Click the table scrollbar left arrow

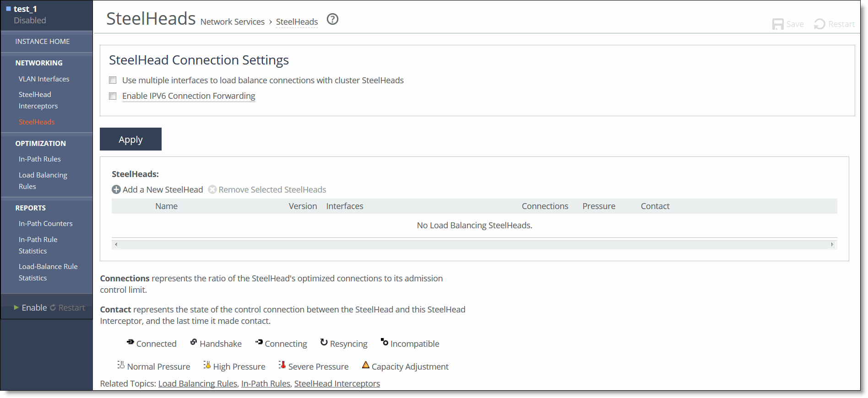[x=116, y=244]
